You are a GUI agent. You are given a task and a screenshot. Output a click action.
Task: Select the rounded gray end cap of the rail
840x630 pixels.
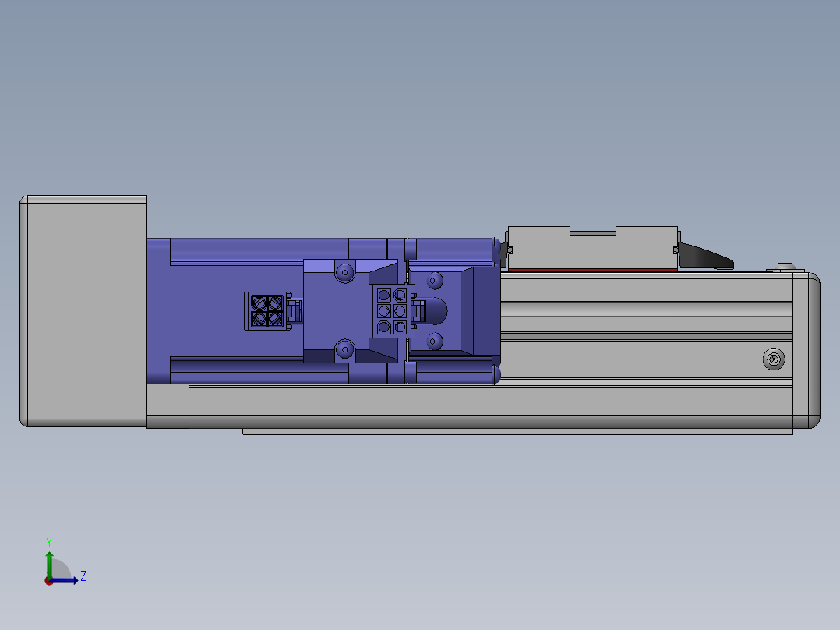[806, 351]
